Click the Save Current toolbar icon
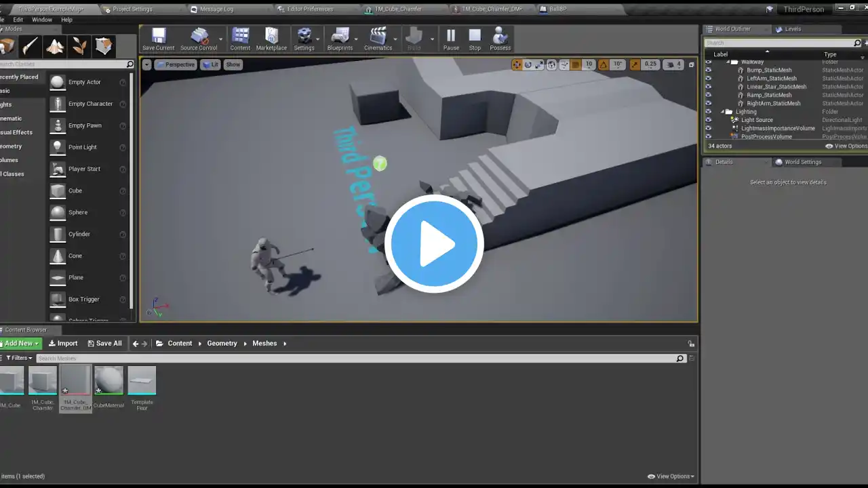 [159, 39]
